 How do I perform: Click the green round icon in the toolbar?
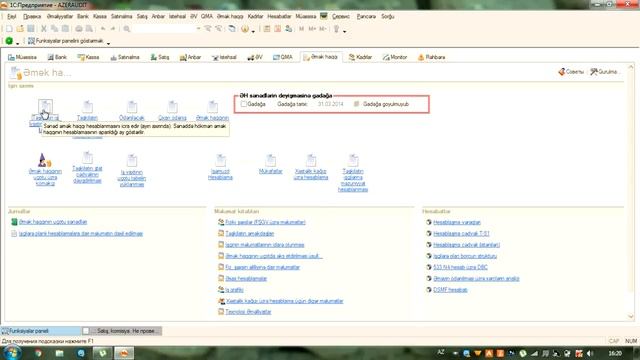pos(9,41)
